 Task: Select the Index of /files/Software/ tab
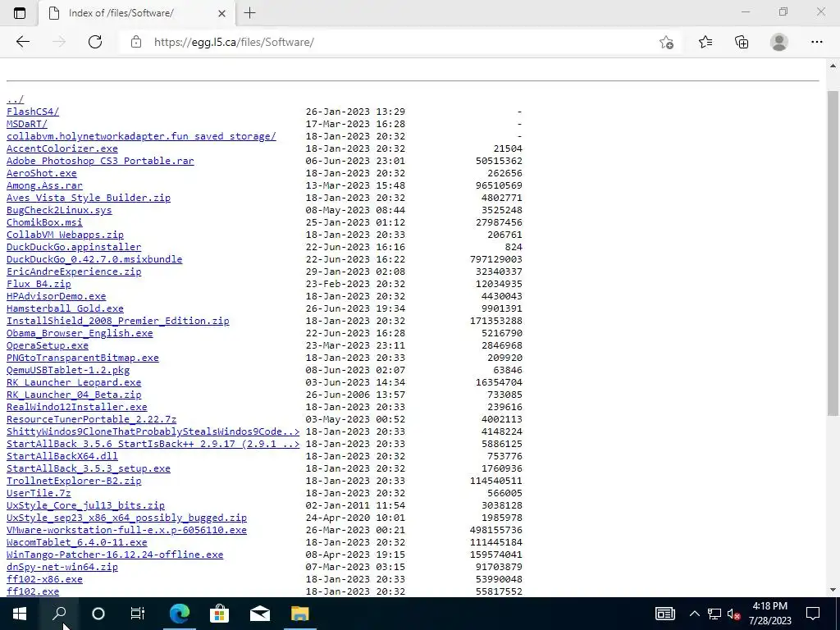click(x=137, y=13)
